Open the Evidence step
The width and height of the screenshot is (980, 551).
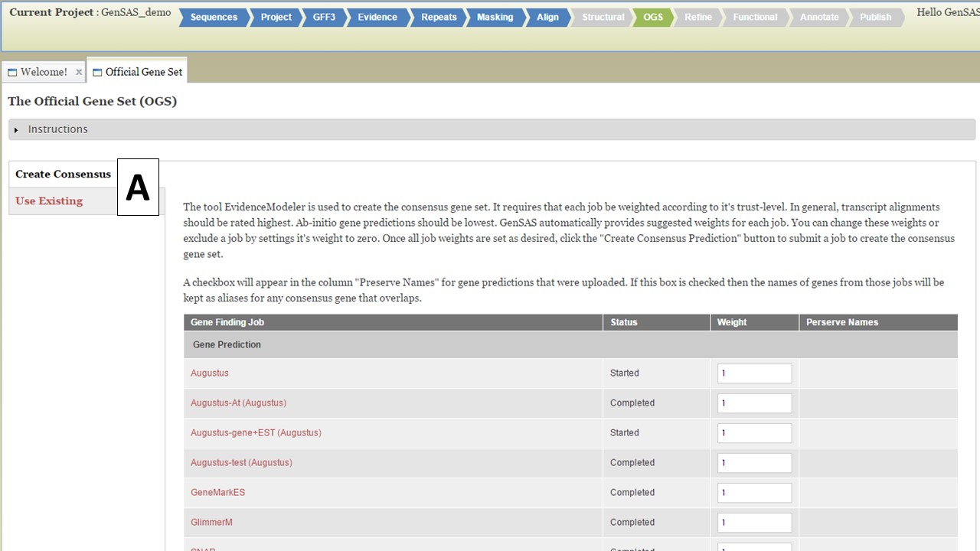[377, 18]
